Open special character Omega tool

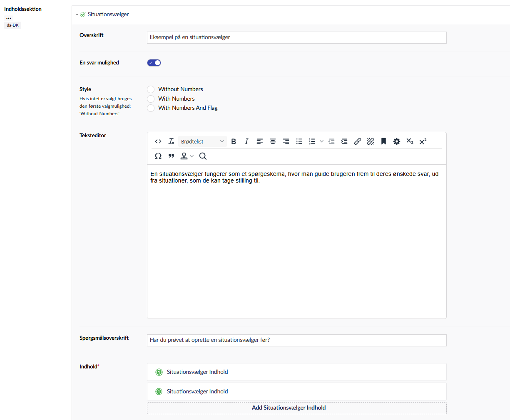click(158, 156)
